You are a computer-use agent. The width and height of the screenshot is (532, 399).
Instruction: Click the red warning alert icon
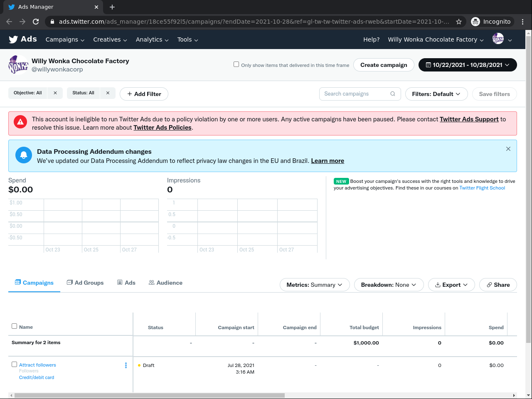pos(20,122)
